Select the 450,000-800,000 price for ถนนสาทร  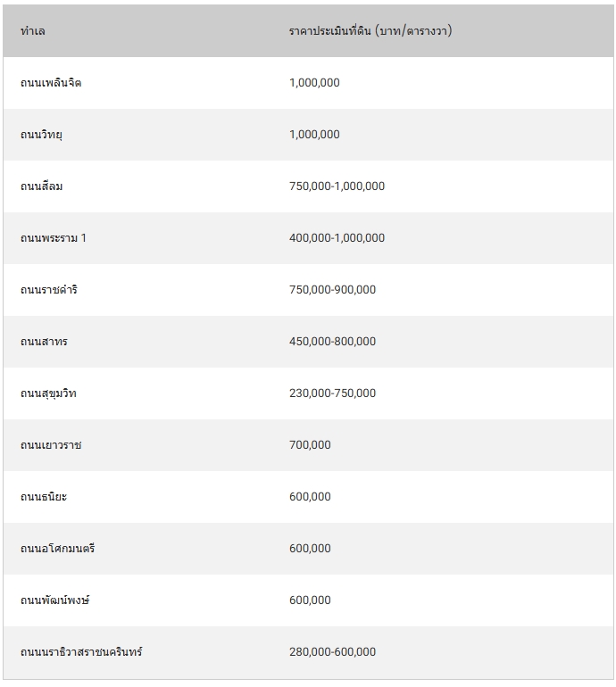pos(332,342)
